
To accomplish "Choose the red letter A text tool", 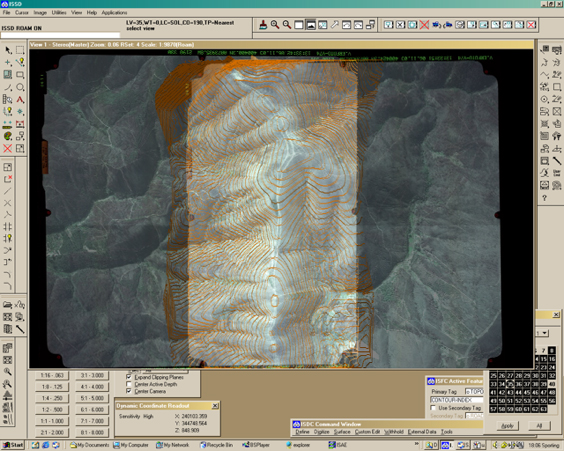I will click(x=21, y=99).
